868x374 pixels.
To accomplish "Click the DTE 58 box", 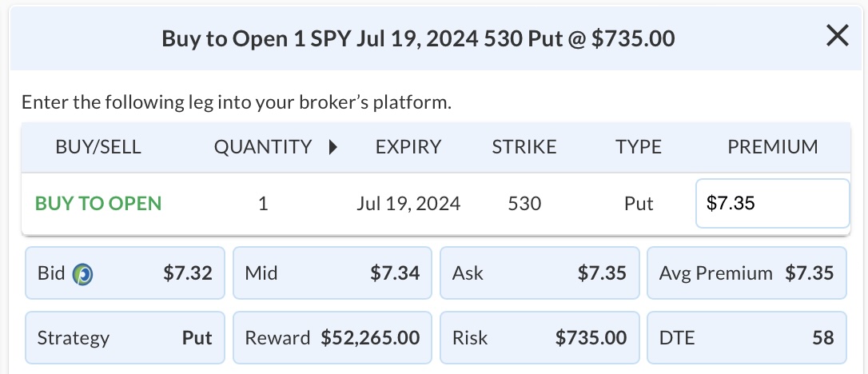I will 747,338.
